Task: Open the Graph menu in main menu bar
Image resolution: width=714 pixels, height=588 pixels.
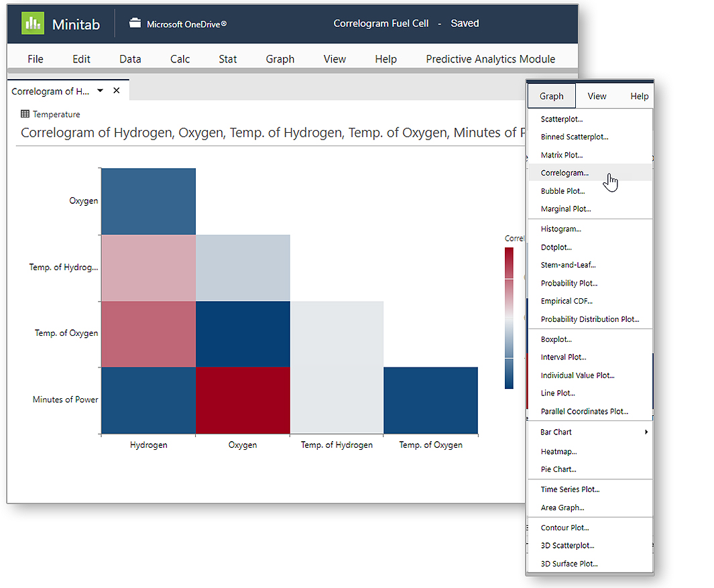Action: [280, 59]
